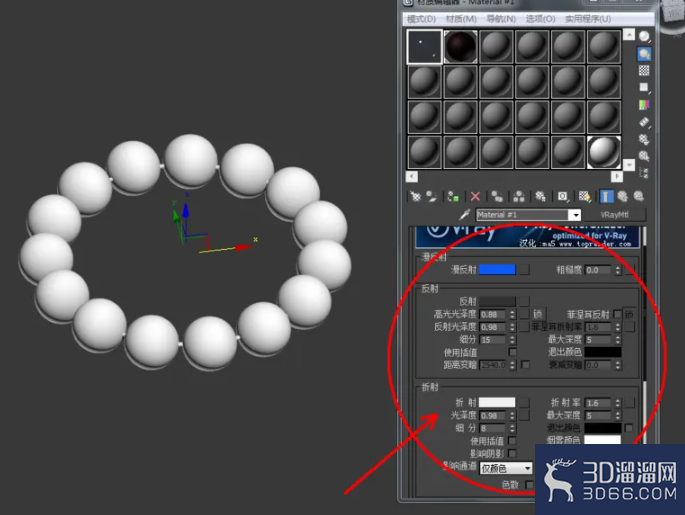685x515 pixels.
Task: Click sample slots scroll right arrow
Action: point(617,176)
